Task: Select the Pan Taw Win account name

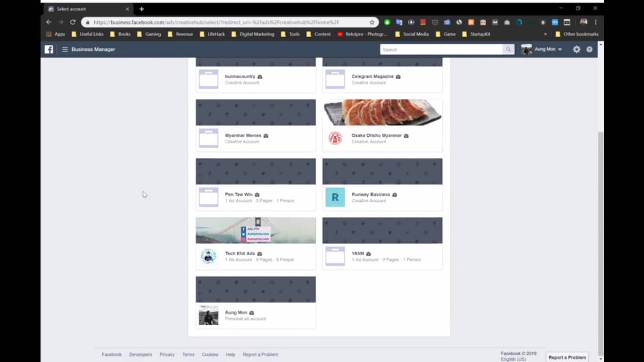Action: click(239, 194)
